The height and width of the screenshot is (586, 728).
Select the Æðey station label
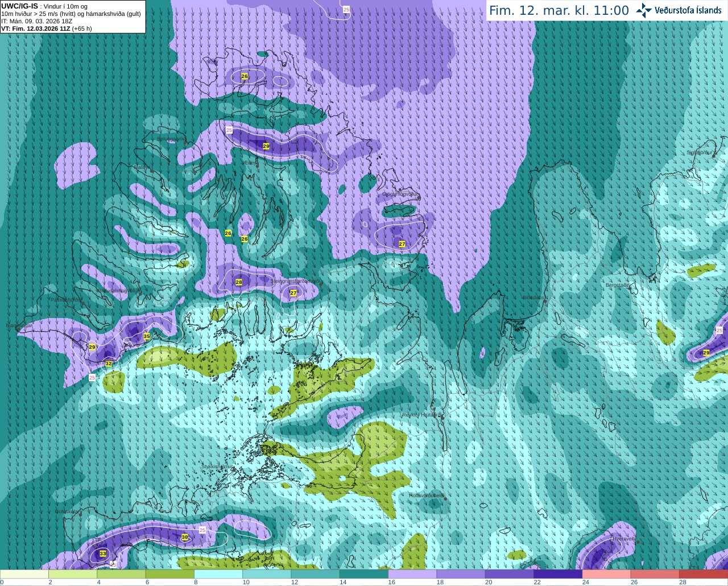251,163
